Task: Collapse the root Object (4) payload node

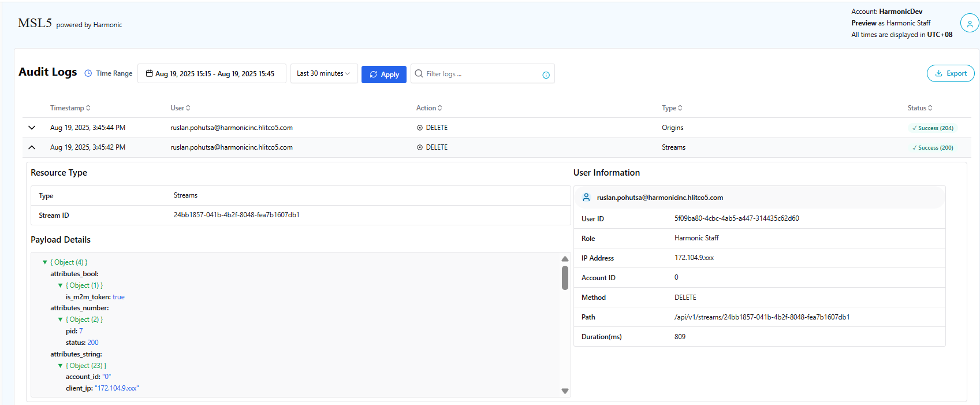Action: (x=45, y=262)
